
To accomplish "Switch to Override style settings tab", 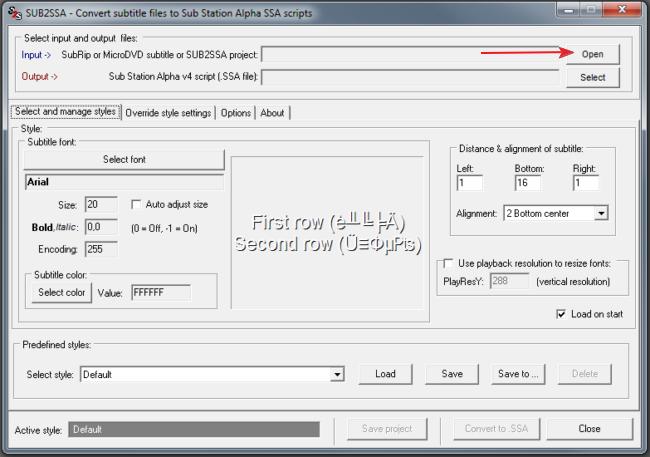I will [168, 113].
